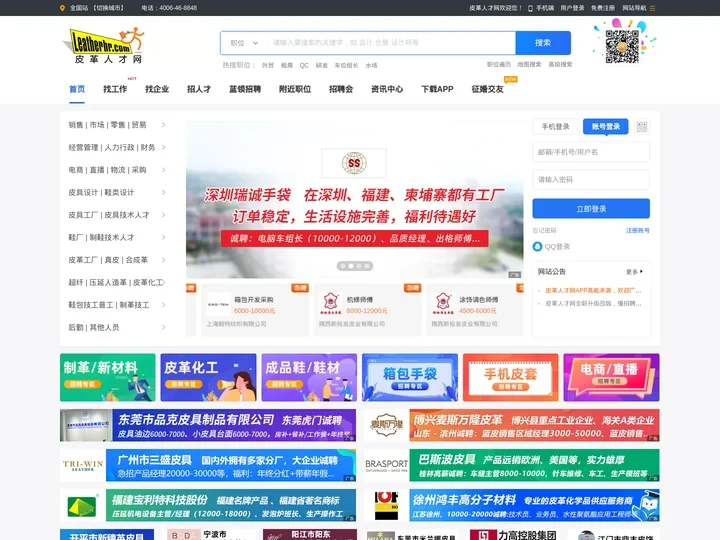Viewport: 720px width, 540px height.
Task: Select first banner carousel dot
Action: click(x=343, y=266)
